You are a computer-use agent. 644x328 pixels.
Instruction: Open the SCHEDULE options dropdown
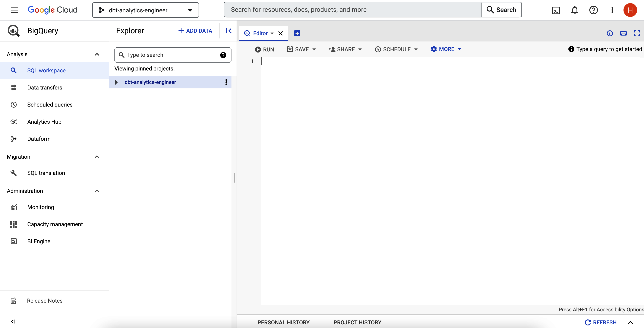click(x=415, y=49)
